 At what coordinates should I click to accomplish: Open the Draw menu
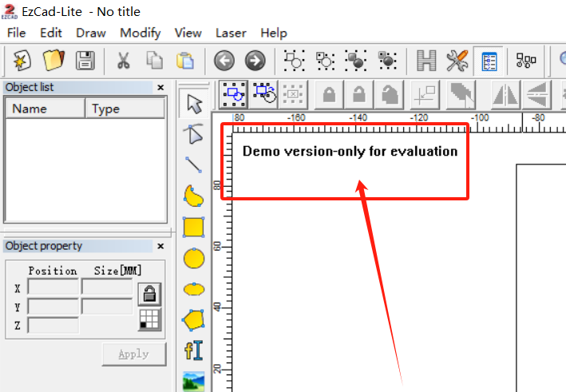tap(91, 33)
